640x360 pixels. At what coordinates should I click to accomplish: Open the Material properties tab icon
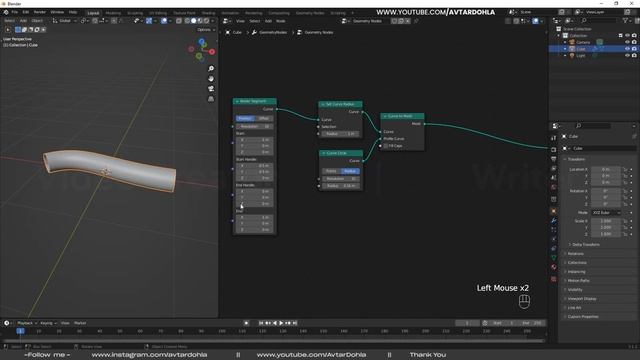click(x=553, y=267)
